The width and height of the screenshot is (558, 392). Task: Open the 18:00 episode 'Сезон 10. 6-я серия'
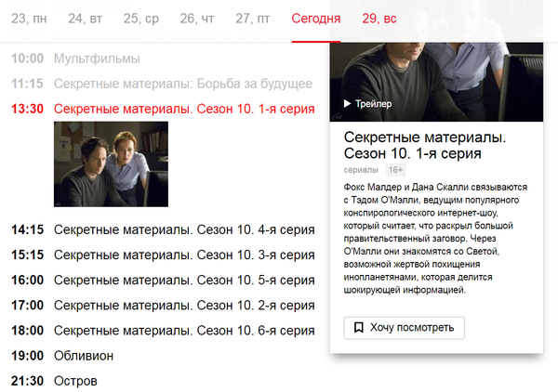[184, 330]
